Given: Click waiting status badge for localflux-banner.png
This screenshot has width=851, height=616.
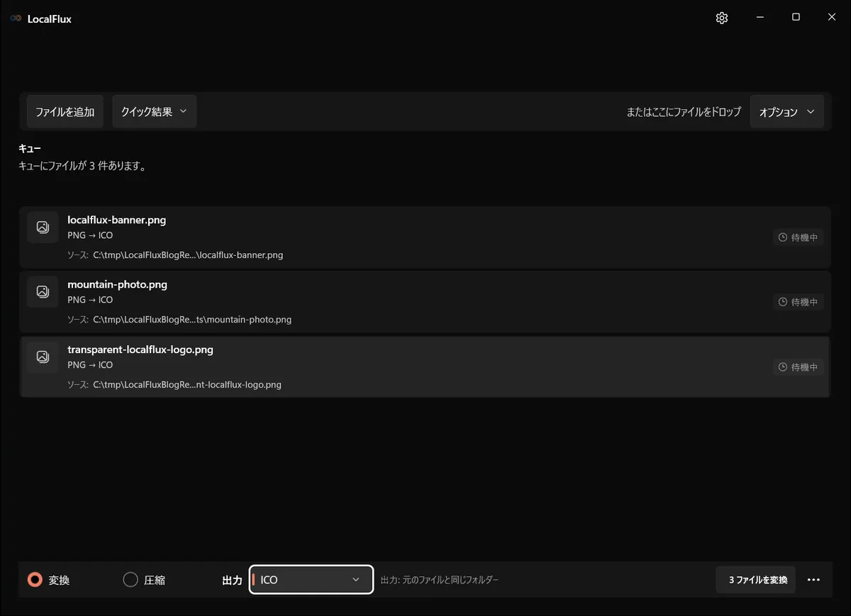Looking at the screenshot, I should 799,237.
